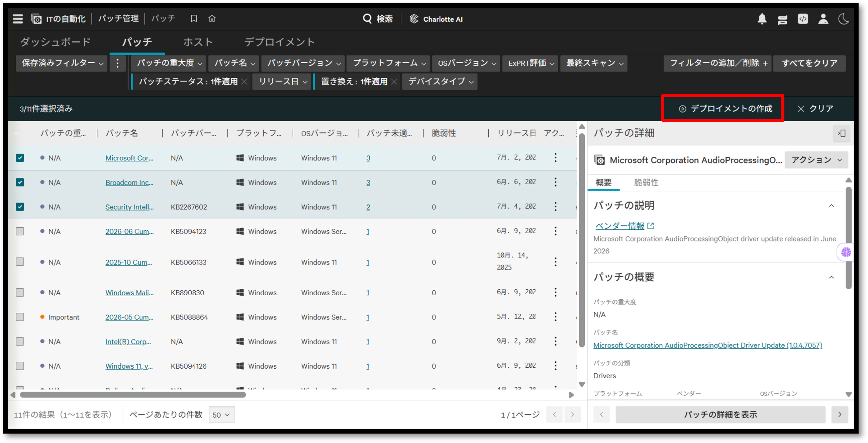Open row actions for KB890830 patch

click(x=556, y=292)
